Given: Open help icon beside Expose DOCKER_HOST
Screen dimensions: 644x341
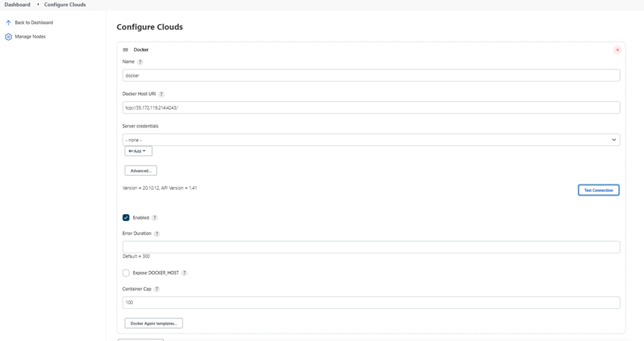Looking at the screenshot, I should (x=184, y=273).
